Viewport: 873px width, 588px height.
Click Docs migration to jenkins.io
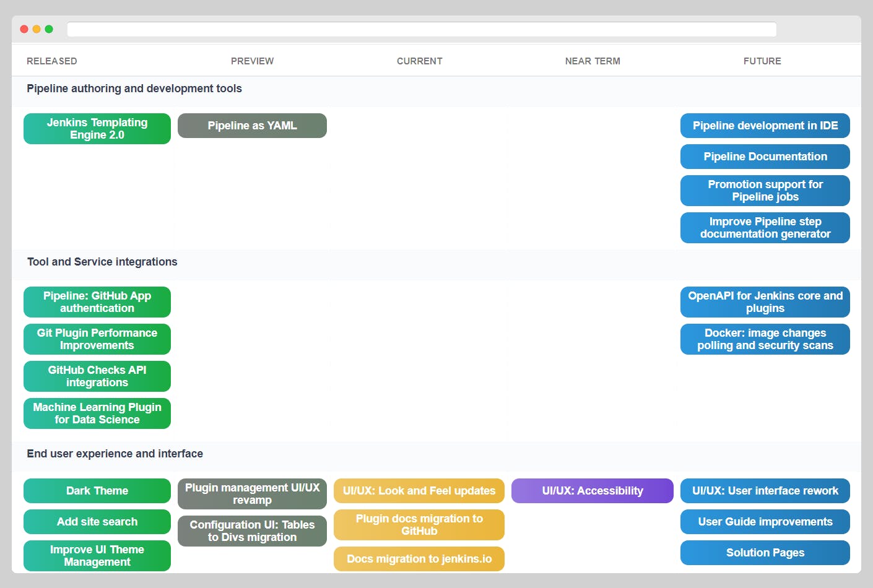[x=419, y=559]
